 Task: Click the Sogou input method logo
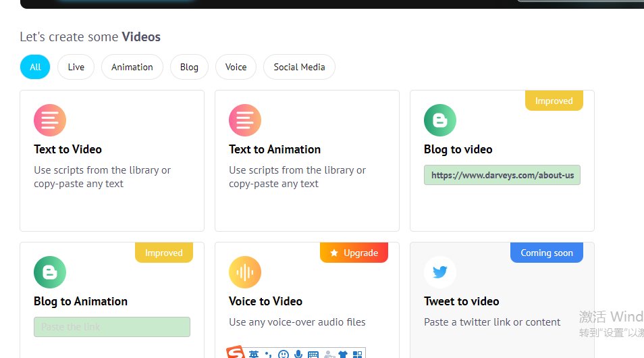(x=235, y=353)
